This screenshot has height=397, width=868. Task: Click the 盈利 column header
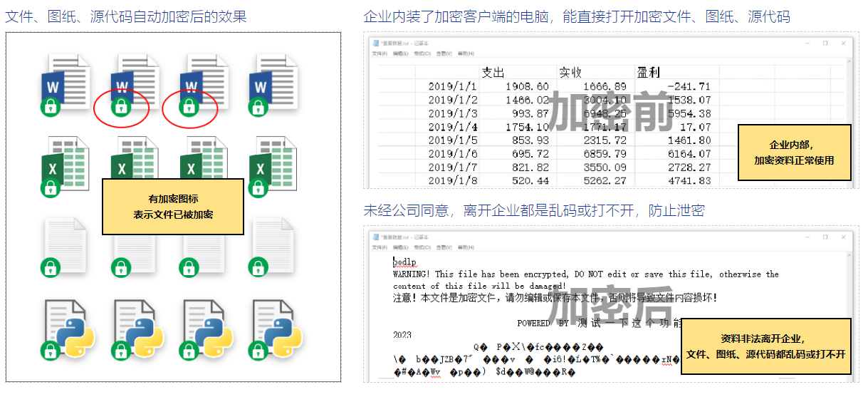pos(647,72)
